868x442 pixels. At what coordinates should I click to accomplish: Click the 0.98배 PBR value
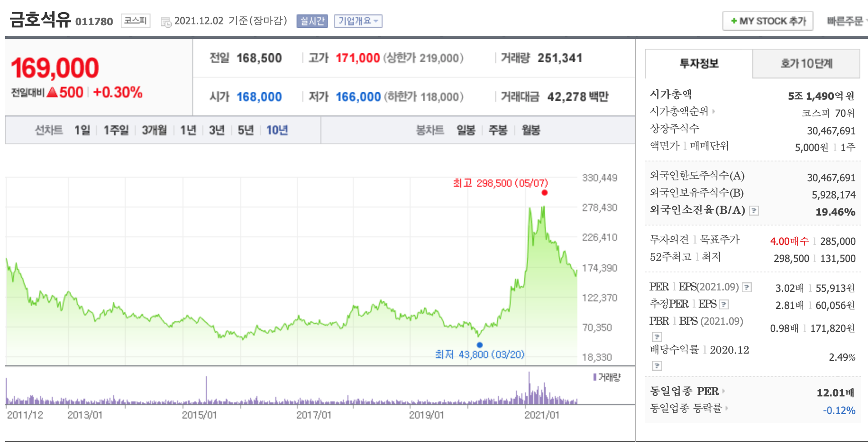click(784, 328)
